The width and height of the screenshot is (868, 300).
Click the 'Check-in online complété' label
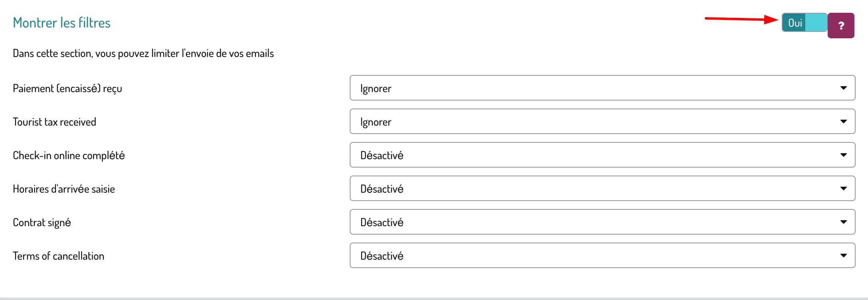tap(69, 156)
